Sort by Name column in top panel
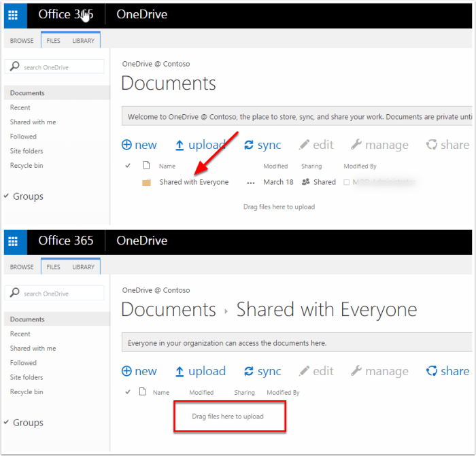 click(x=167, y=166)
